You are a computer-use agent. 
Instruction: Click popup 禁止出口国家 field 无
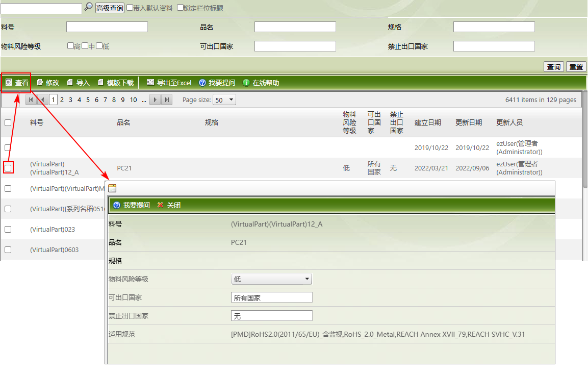[x=271, y=316]
